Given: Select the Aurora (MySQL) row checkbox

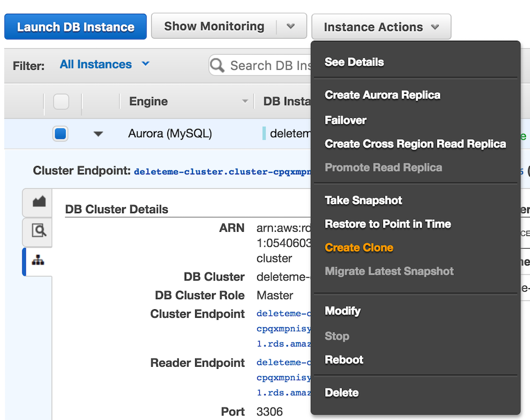Looking at the screenshot, I should pyautogui.click(x=61, y=133).
